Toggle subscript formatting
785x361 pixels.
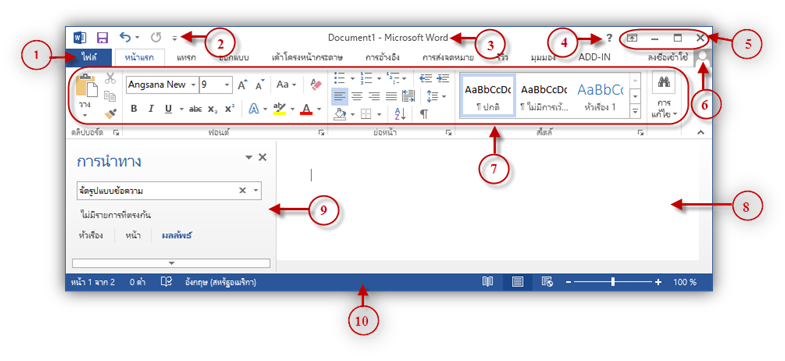(212, 109)
